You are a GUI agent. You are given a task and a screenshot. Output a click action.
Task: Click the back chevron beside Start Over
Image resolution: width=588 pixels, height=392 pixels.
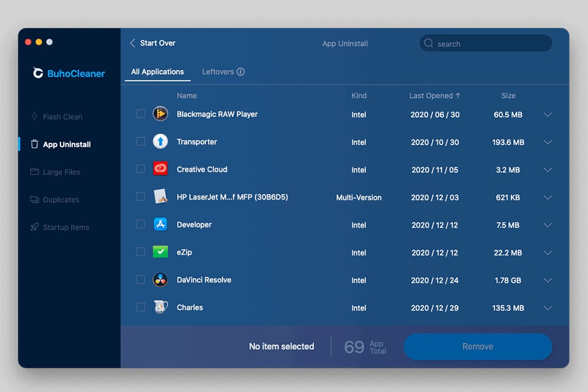click(x=132, y=43)
